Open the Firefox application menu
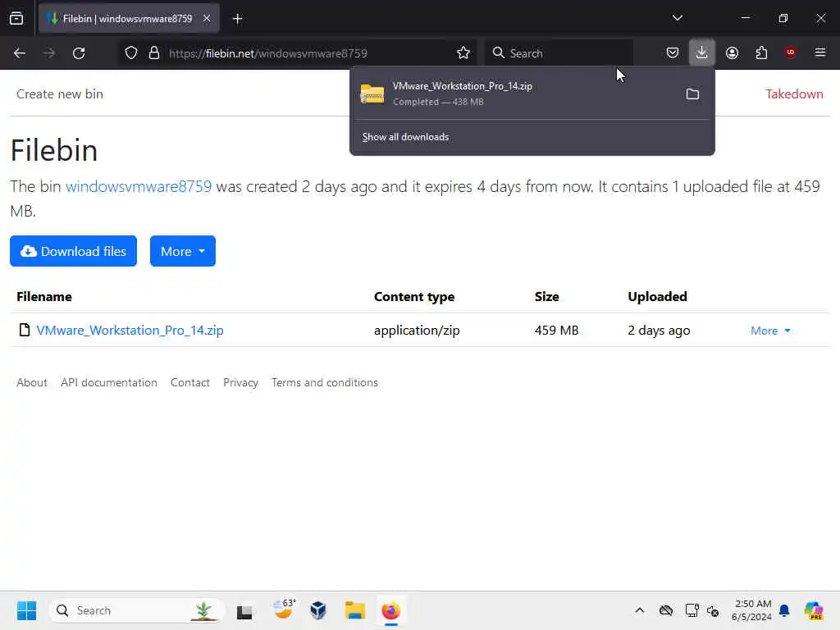Screen dimensions: 840x630 coord(820,52)
